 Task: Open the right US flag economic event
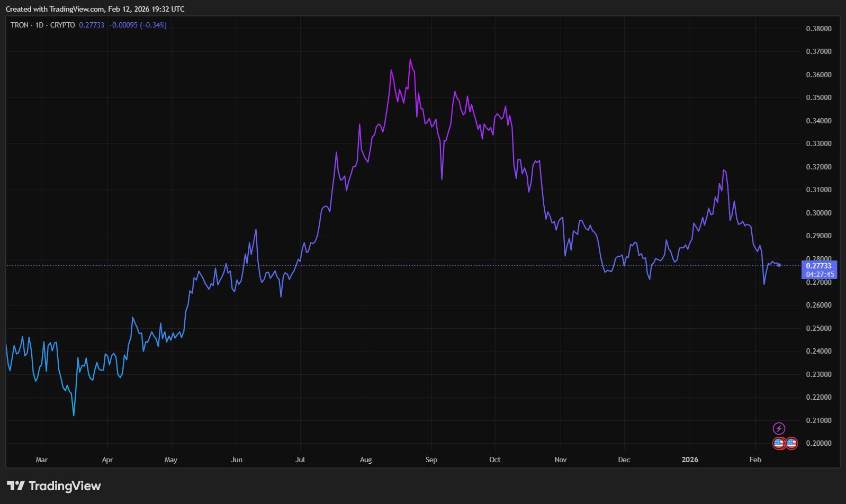coord(791,443)
